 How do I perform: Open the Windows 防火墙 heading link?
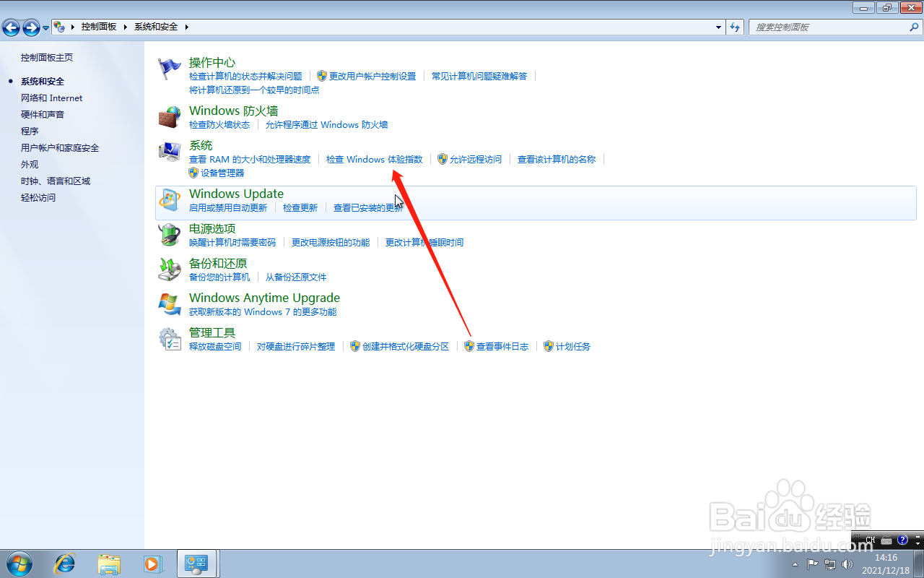click(234, 111)
